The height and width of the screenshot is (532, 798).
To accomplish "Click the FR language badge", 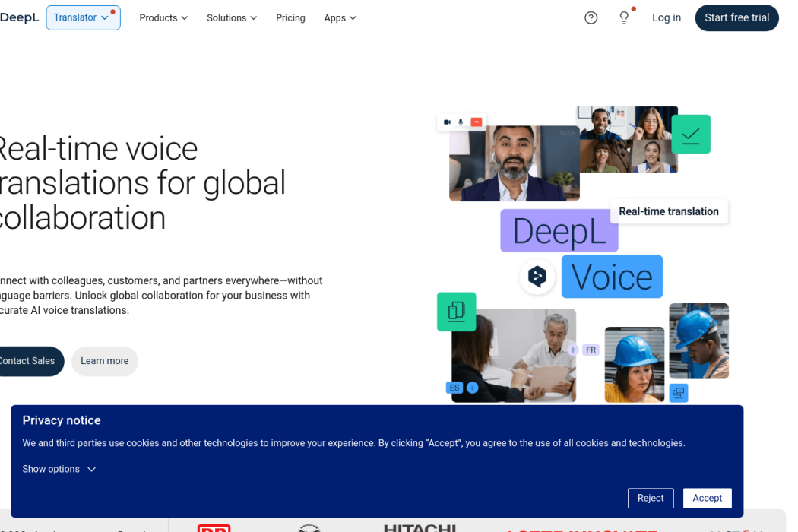I will [x=591, y=350].
